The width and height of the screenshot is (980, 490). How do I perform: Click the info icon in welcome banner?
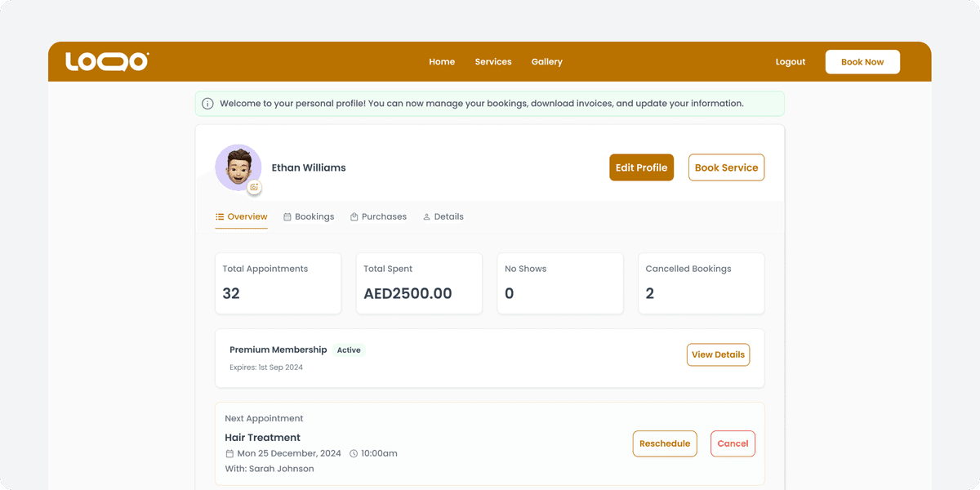pos(207,104)
